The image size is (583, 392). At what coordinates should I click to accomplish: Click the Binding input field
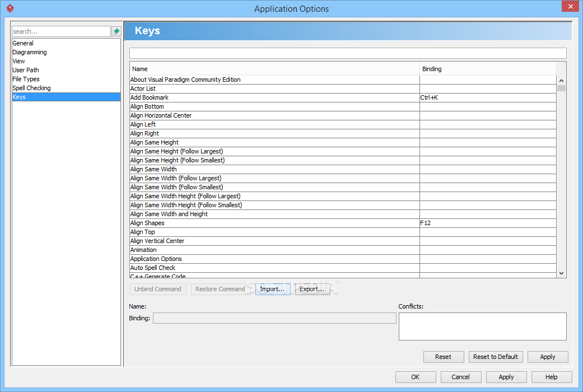point(274,318)
